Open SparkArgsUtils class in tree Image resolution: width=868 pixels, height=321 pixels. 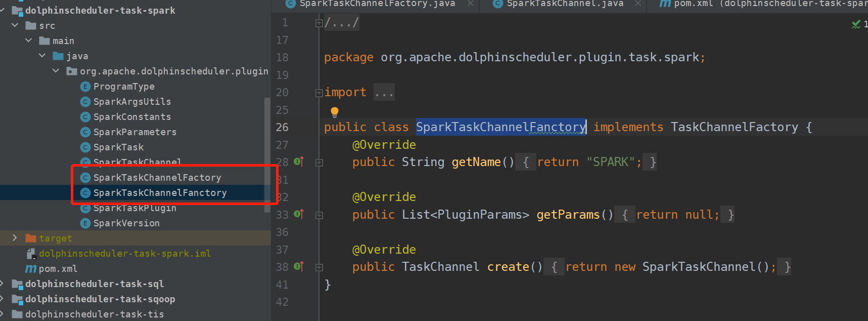tap(132, 102)
